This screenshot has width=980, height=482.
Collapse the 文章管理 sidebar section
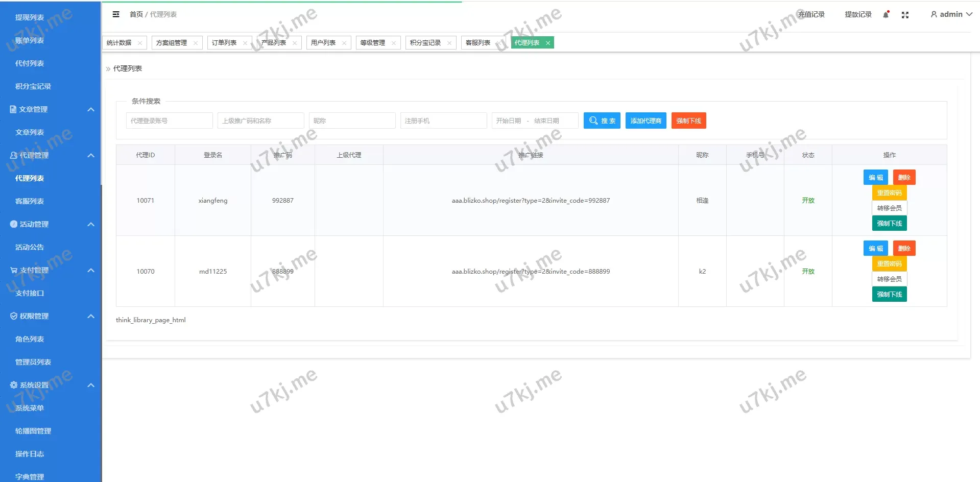(91, 109)
